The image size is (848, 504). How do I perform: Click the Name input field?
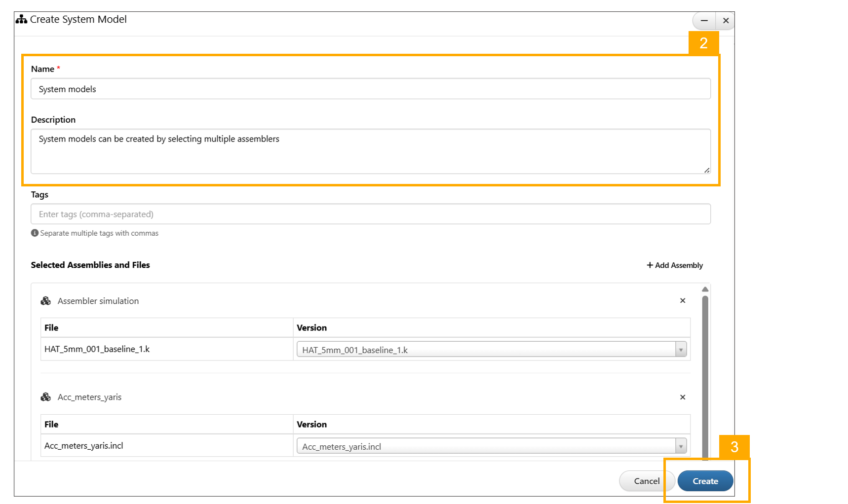pyautogui.click(x=370, y=89)
